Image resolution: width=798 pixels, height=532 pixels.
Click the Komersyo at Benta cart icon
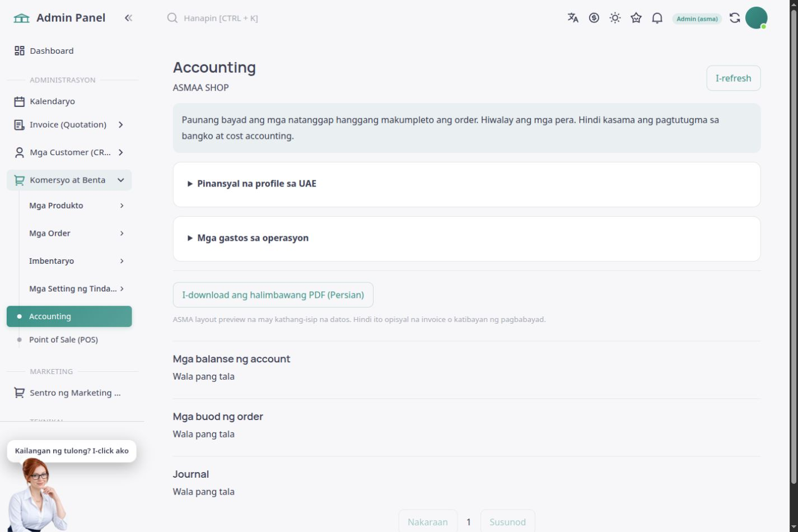pos(20,180)
